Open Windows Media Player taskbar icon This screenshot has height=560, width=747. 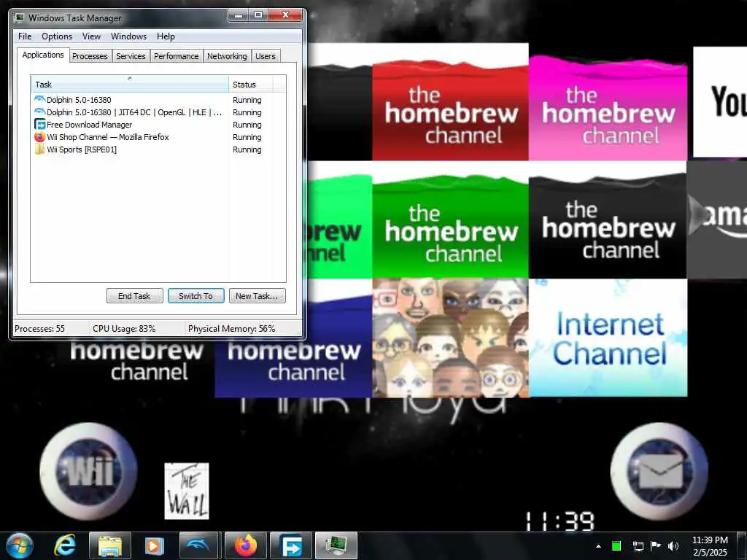(154, 545)
